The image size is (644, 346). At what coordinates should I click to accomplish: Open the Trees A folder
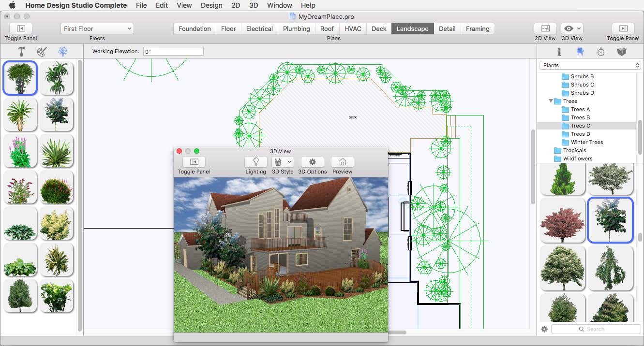(580, 109)
